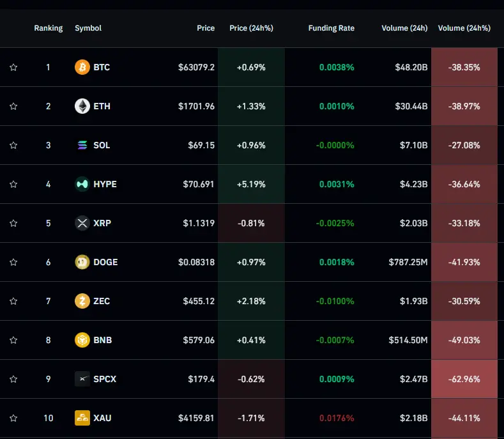
Task: Favorite BTC with its star icon
Action: (x=13, y=67)
